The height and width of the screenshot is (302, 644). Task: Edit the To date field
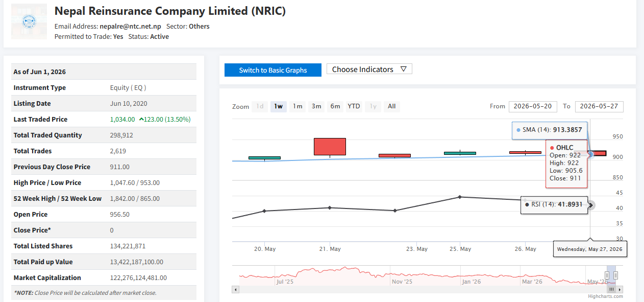click(599, 106)
